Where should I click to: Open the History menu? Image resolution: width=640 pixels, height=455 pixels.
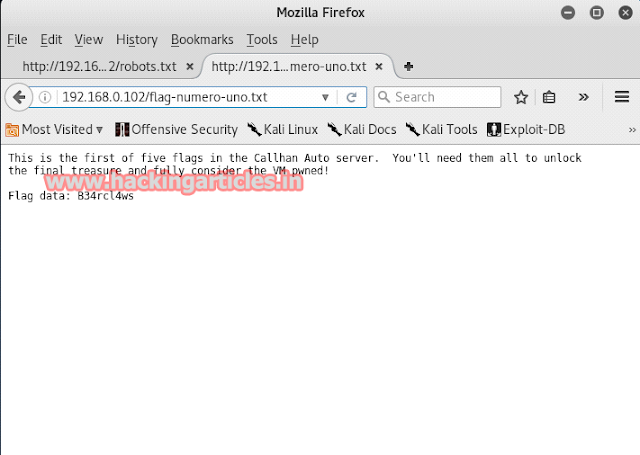pyautogui.click(x=137, y=40)
